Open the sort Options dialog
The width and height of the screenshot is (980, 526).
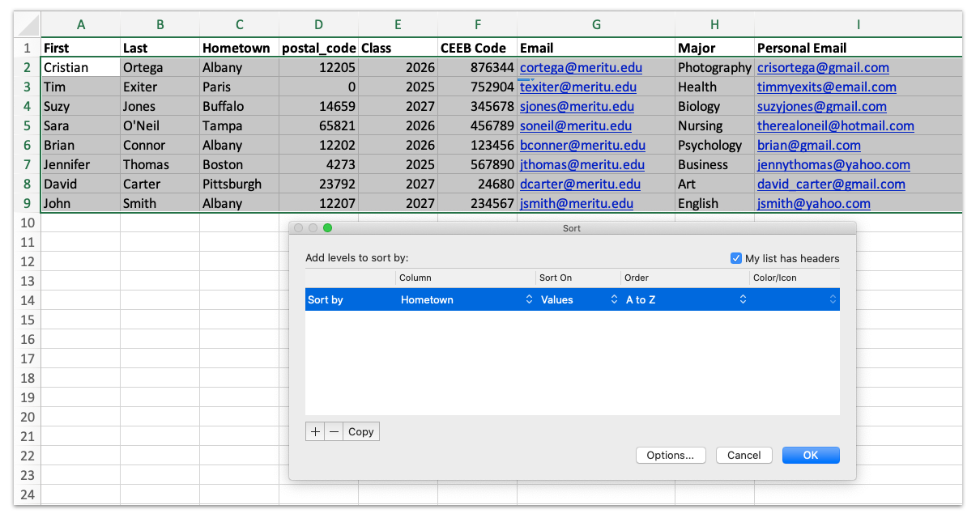(x=670, y=455)
